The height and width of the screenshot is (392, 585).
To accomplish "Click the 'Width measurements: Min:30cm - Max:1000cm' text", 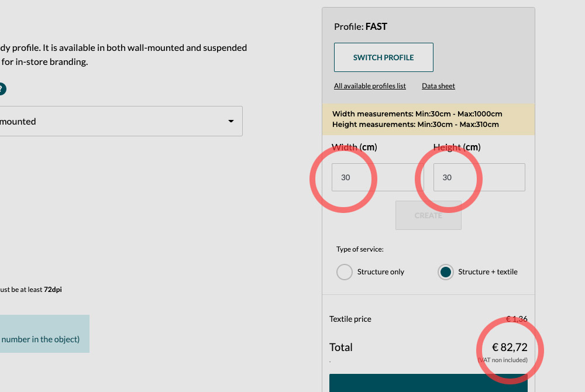I will click(417, 114).
